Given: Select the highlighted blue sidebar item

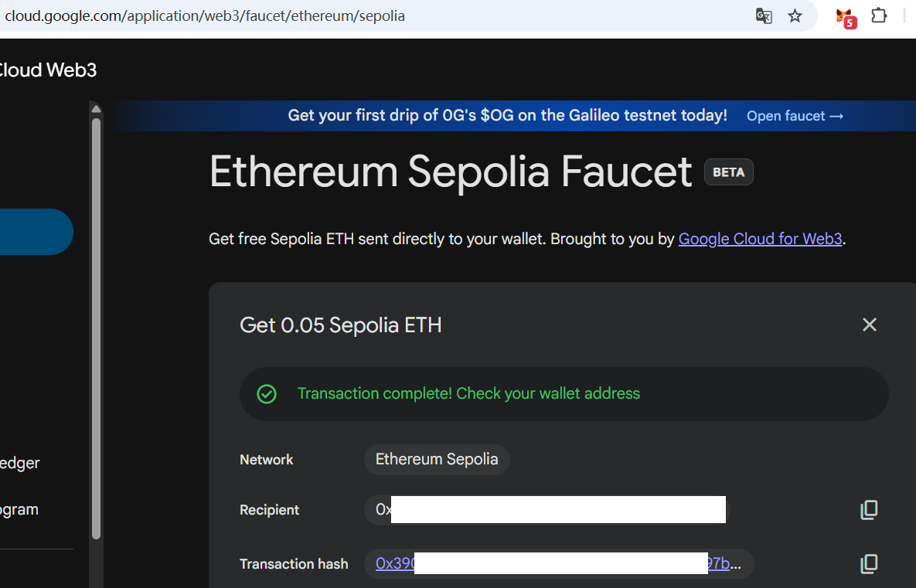Looking at the screenshot, I should click(x=35, y=232).
